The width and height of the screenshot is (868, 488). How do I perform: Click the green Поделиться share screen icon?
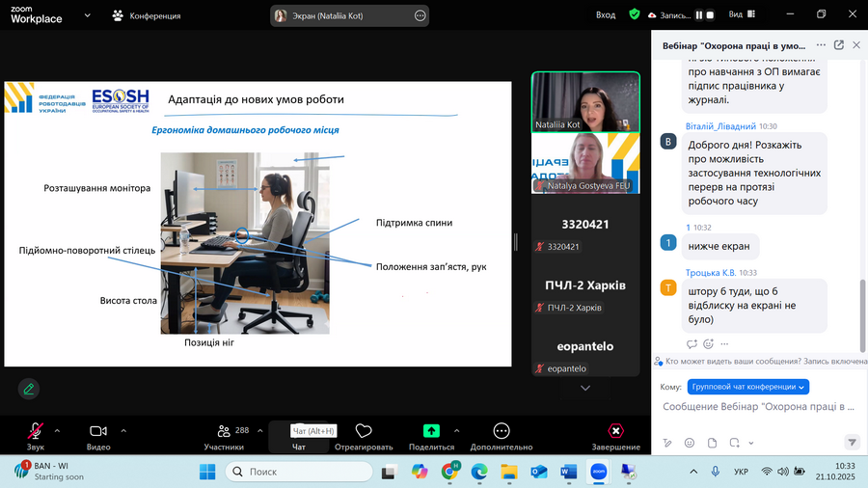pos(431,431)
